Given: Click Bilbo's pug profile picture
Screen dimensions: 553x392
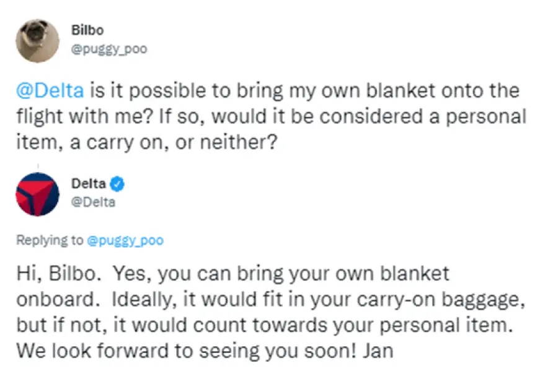Looking at the screenshot, I should 38,40.
